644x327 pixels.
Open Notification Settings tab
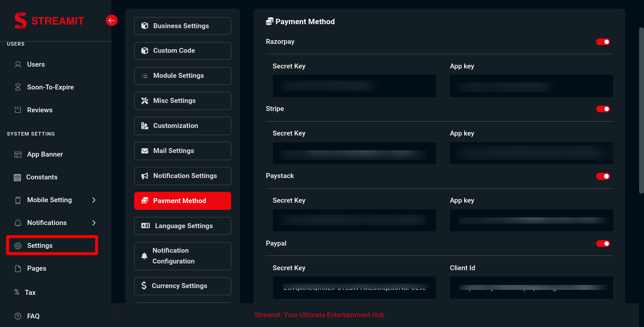(182, 176)
